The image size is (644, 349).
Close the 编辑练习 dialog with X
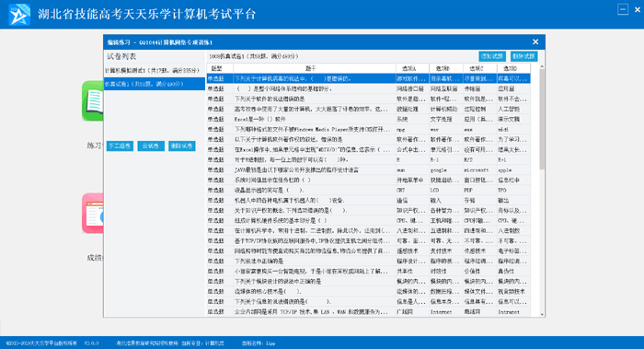[535, 42]
